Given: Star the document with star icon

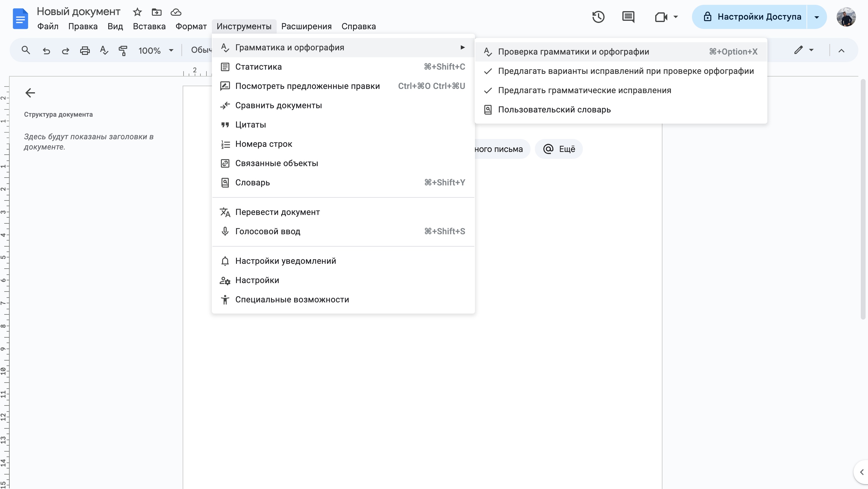Looking at the screenshot, I should tap(137, 12).
